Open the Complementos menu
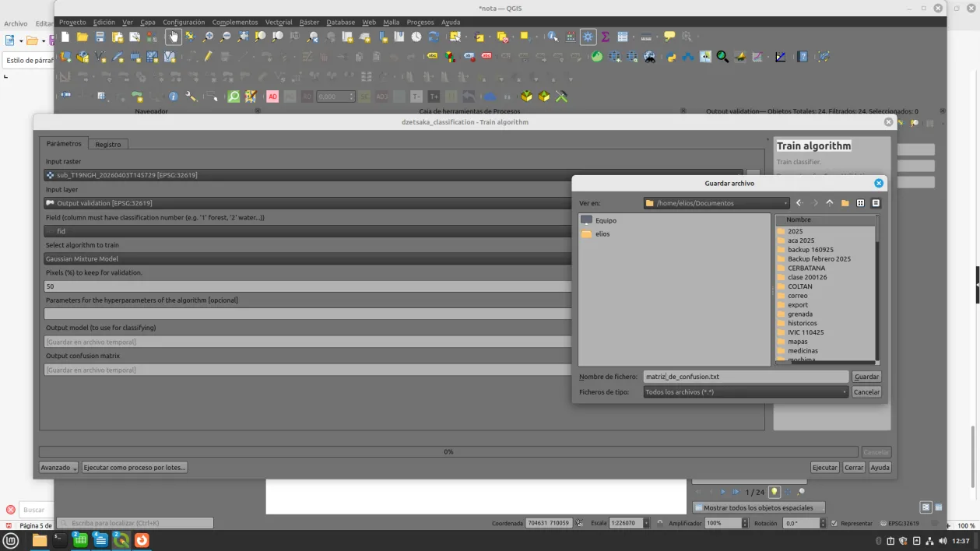980x551 pixels. coord(235,23)
